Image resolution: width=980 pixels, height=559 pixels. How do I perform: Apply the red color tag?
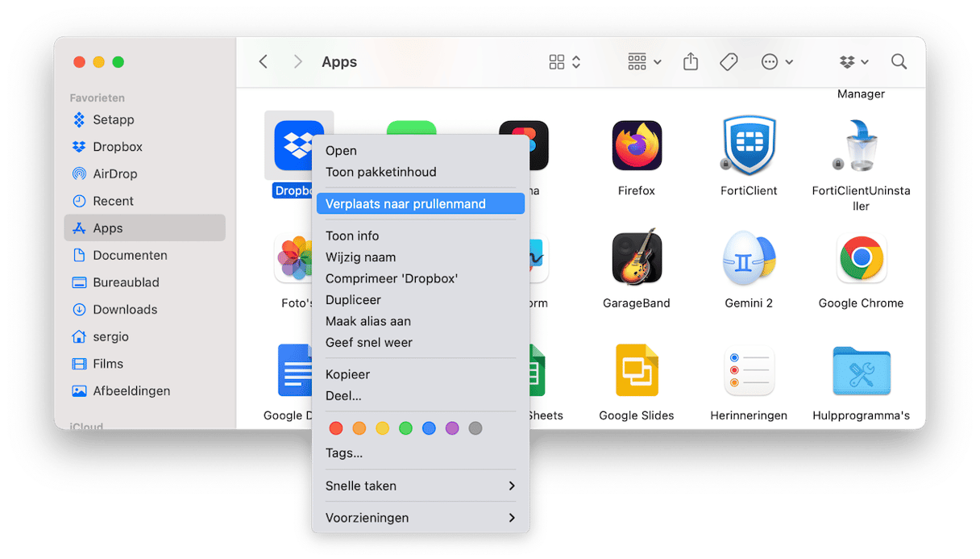pos(336,428)
